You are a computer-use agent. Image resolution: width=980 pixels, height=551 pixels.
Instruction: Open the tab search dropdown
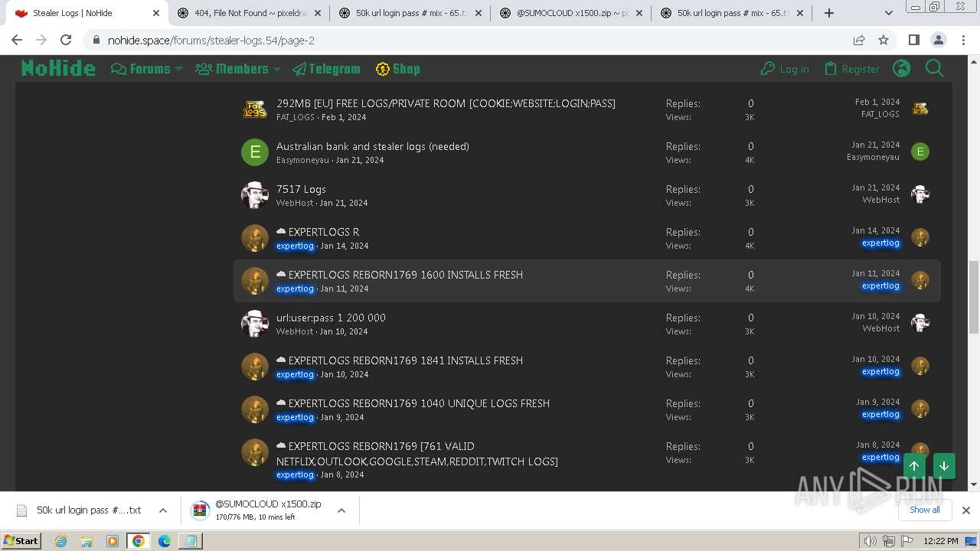point(889,13)
